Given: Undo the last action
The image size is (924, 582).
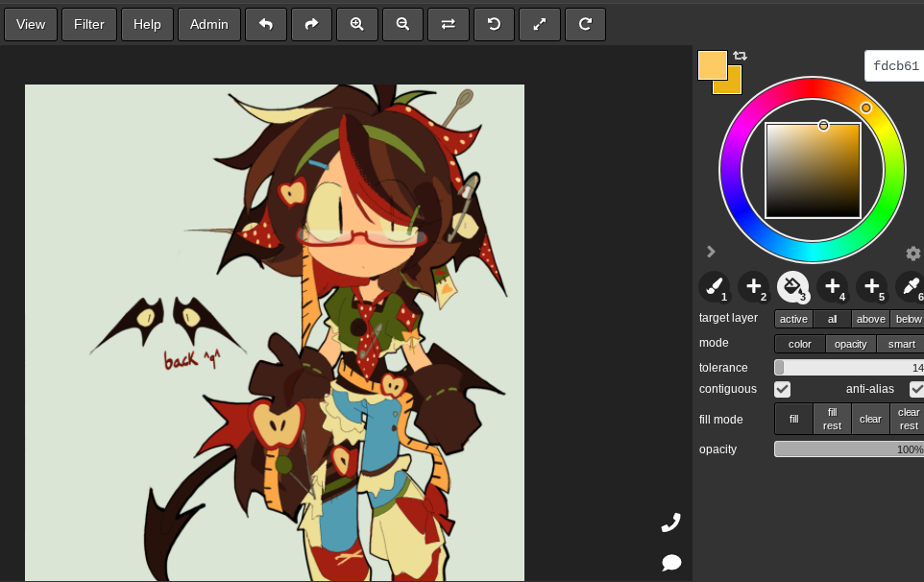Looking at the screenshot, I should (266, 24).
